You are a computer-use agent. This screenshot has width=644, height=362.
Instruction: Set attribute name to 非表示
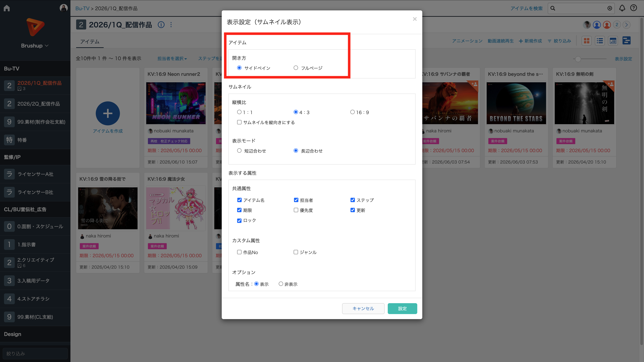[281, 284]
